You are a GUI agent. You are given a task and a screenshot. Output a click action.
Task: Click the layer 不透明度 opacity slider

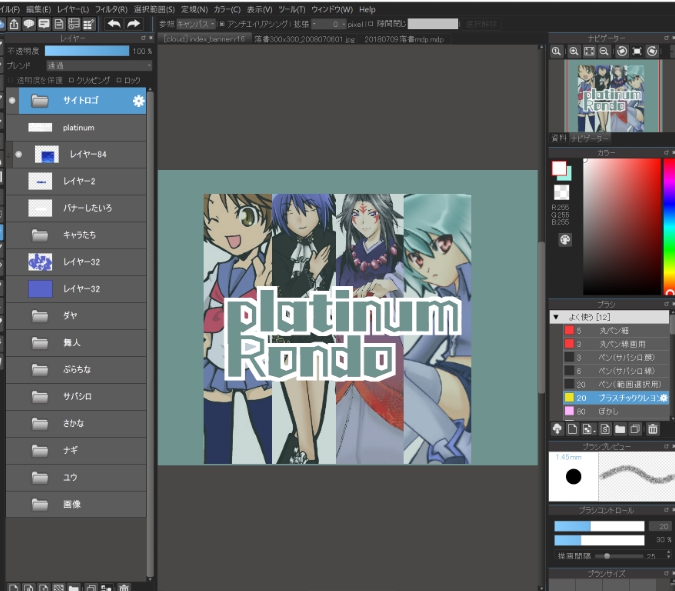pos(87,51)
